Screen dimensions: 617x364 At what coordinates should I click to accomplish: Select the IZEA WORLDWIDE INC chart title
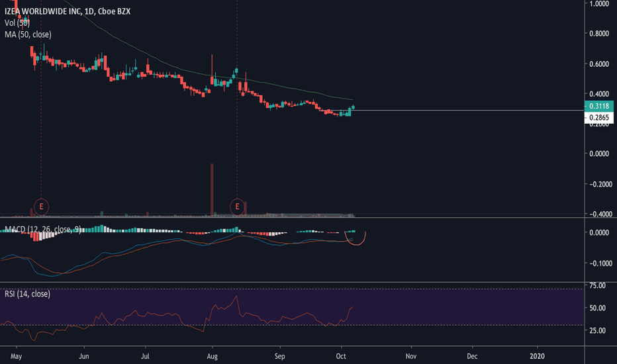68,11
